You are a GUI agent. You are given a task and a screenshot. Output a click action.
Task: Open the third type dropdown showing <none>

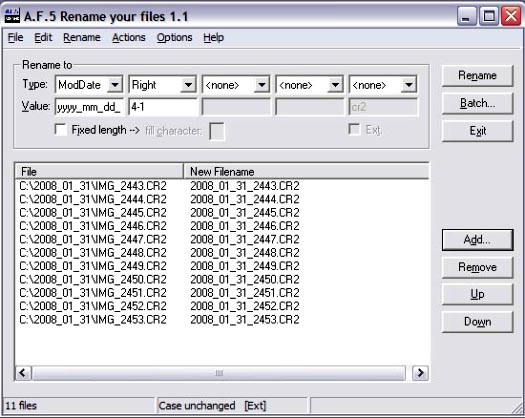pos(262,85)
